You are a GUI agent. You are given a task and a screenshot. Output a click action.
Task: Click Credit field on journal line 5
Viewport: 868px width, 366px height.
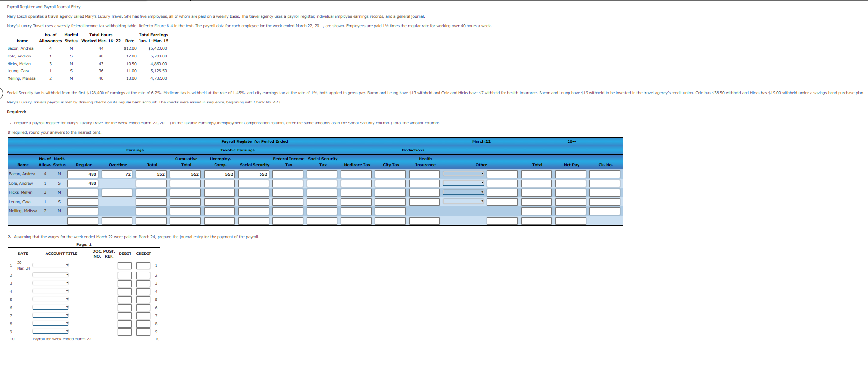click(x=143, y=300)
